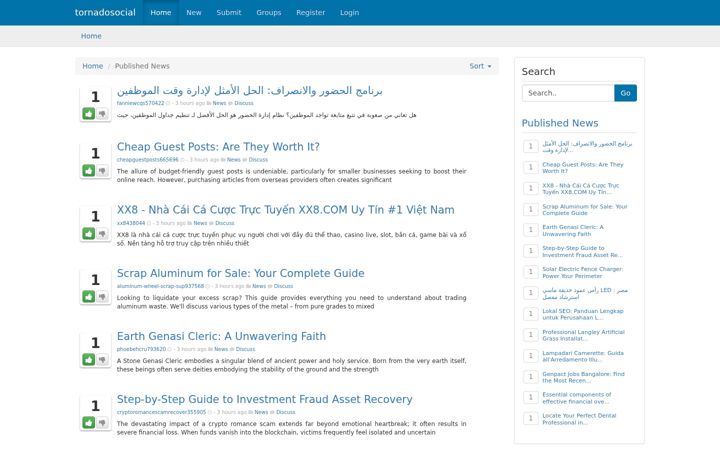Open the Cheap Guest Posts article title
This screenshot has width=720, height=450.
[x=218, y=146]
